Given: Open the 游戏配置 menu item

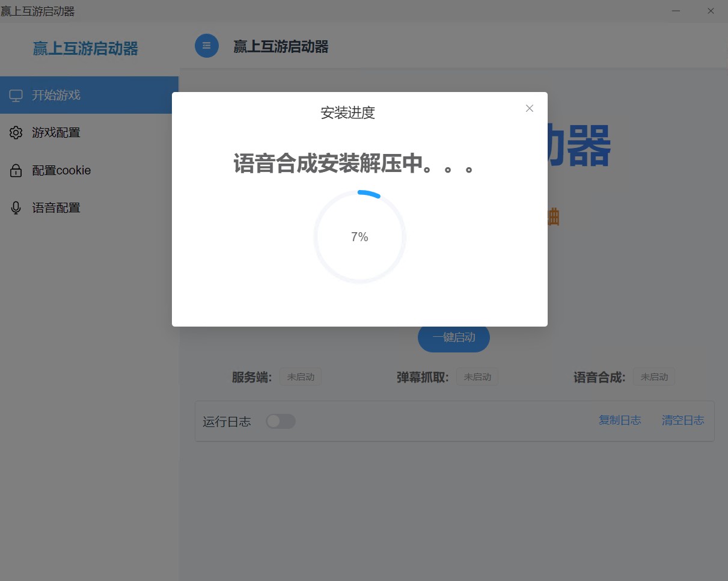Looking at the screenshot, I should click(x=56, y=133).
